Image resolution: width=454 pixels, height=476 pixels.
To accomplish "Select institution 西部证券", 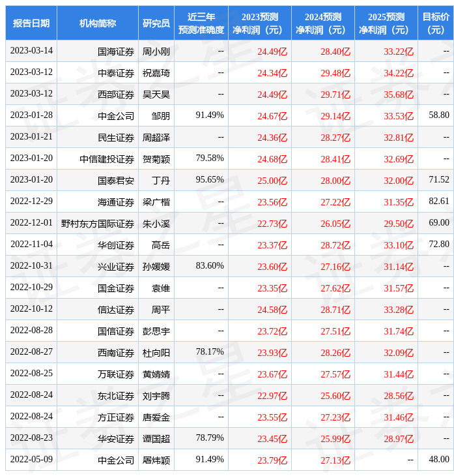I will [x=116, y=95].
